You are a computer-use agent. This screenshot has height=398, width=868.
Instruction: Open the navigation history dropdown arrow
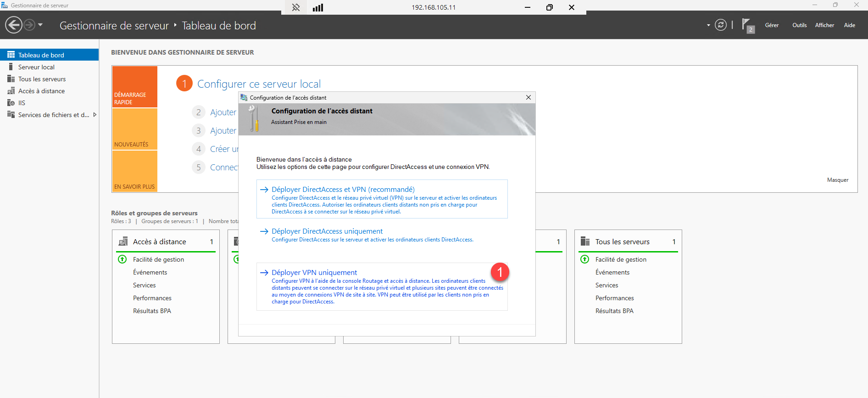pyautogui.click(x=40, y=25)
